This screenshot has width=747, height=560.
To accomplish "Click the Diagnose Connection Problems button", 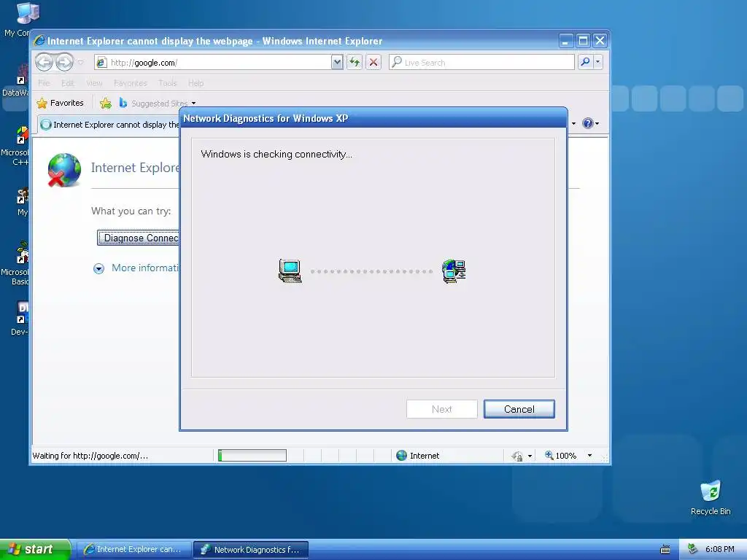I will tap(138, 238).
